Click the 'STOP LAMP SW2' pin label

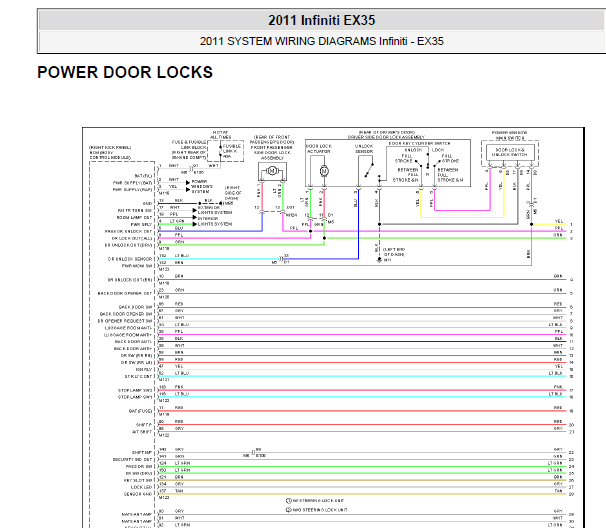tap(135, 390)
